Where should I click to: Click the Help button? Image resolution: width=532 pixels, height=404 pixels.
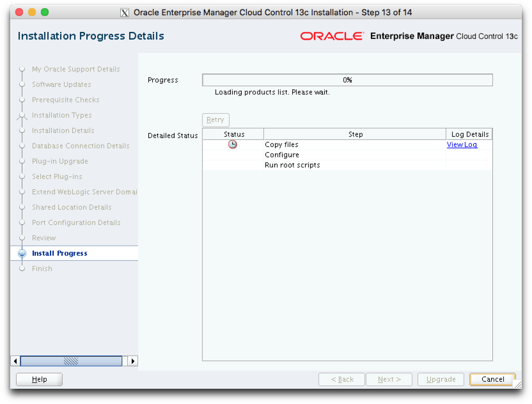pyautogui.click(x=39, y=379)
